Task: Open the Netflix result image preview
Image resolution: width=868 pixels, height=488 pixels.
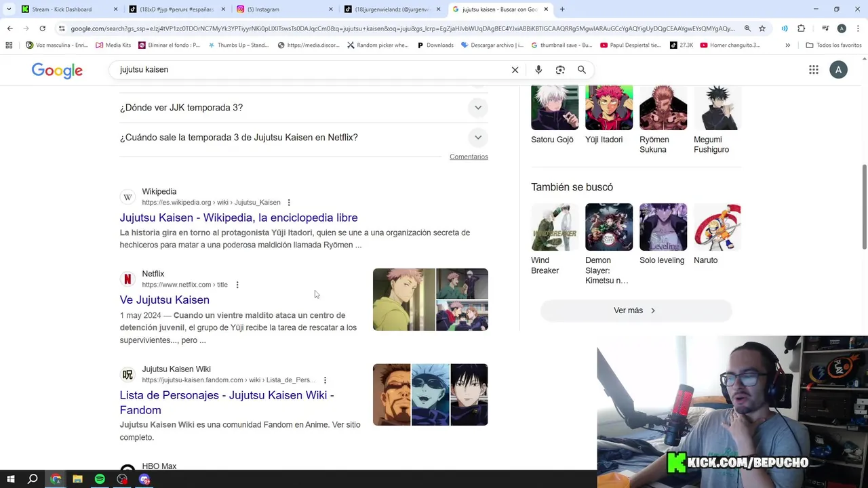Action: click(x=431, y=300)
